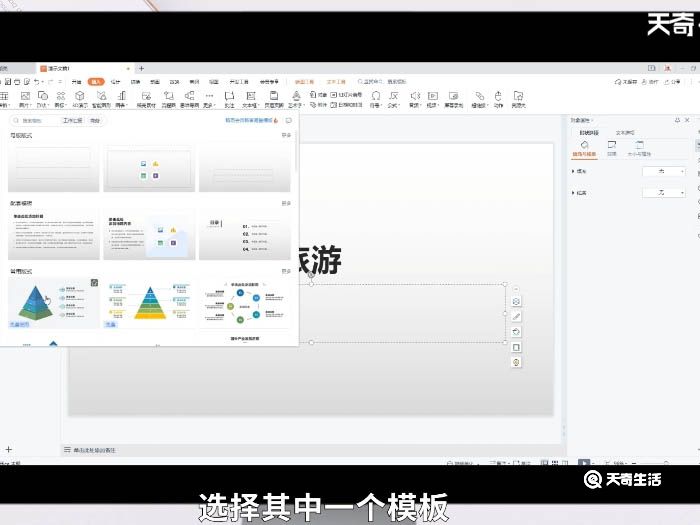Image resolution: width=700 pixels, height=525 pixels.
Task: Click the feedback icon in template panel header
Action: click(x=289, y=121)
